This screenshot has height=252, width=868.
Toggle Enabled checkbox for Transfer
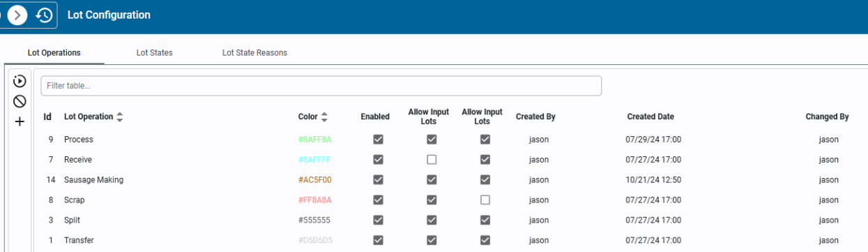[378, 240]
